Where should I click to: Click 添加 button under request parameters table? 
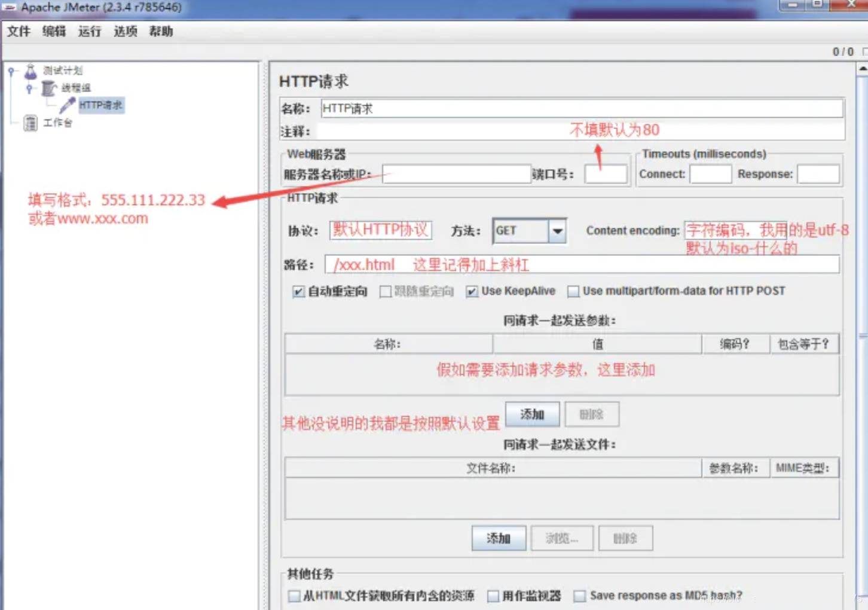532,414
